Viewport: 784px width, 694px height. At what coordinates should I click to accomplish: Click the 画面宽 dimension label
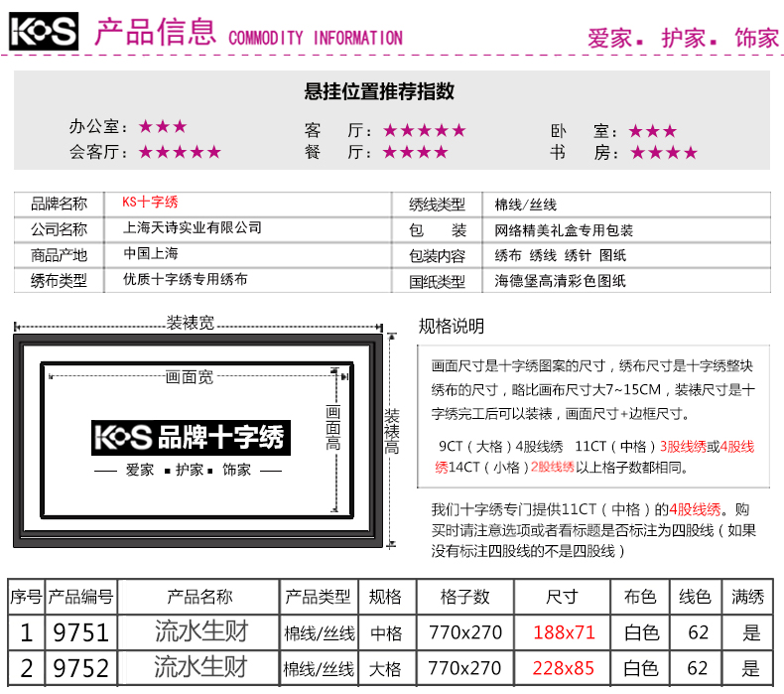(x=190, y=376)
